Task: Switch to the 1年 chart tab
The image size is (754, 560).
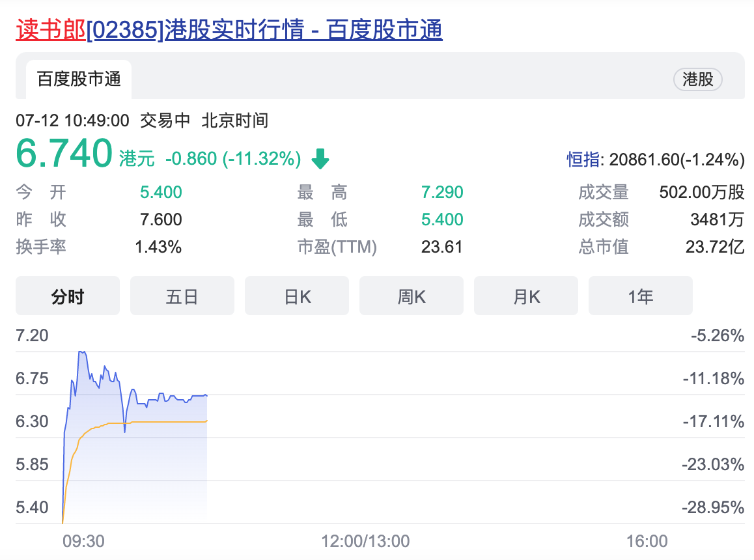Action: 641,296
